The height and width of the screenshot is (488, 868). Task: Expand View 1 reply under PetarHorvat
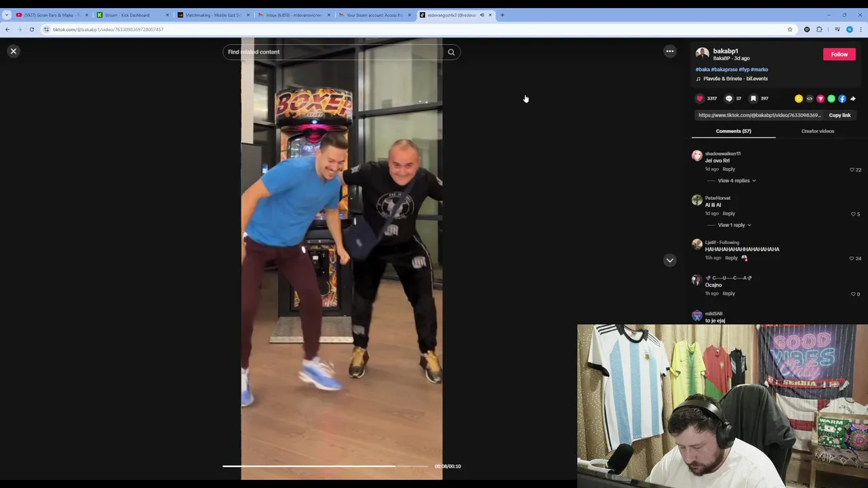734,225
